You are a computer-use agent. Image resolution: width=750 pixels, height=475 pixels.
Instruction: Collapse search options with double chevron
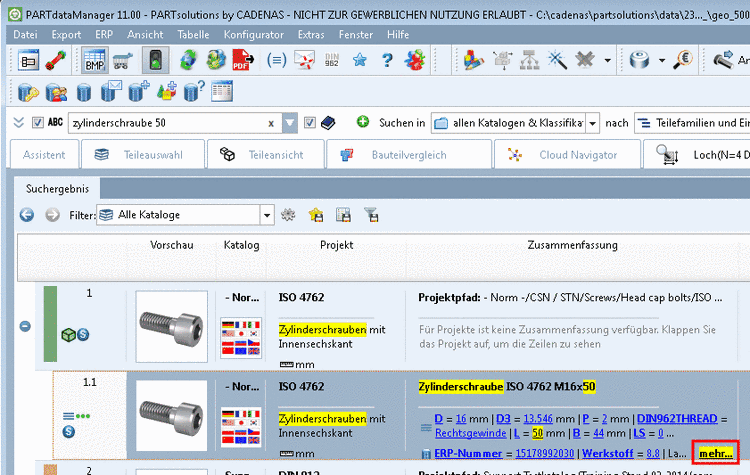pyautogui.click(x=19, y=123)
